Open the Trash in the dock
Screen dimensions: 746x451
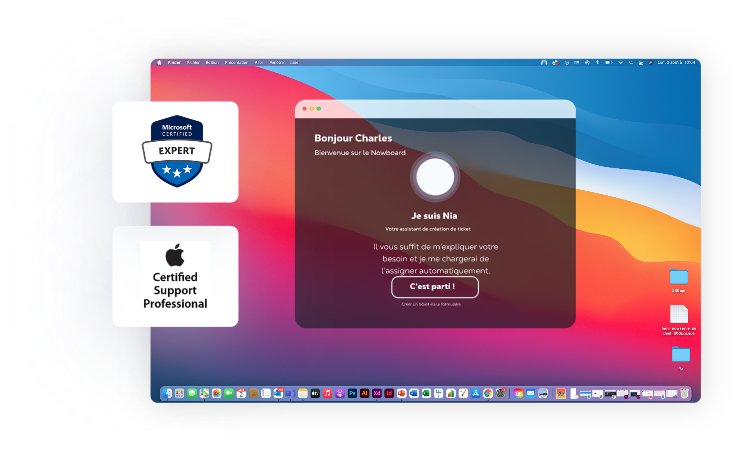point(684,393)
